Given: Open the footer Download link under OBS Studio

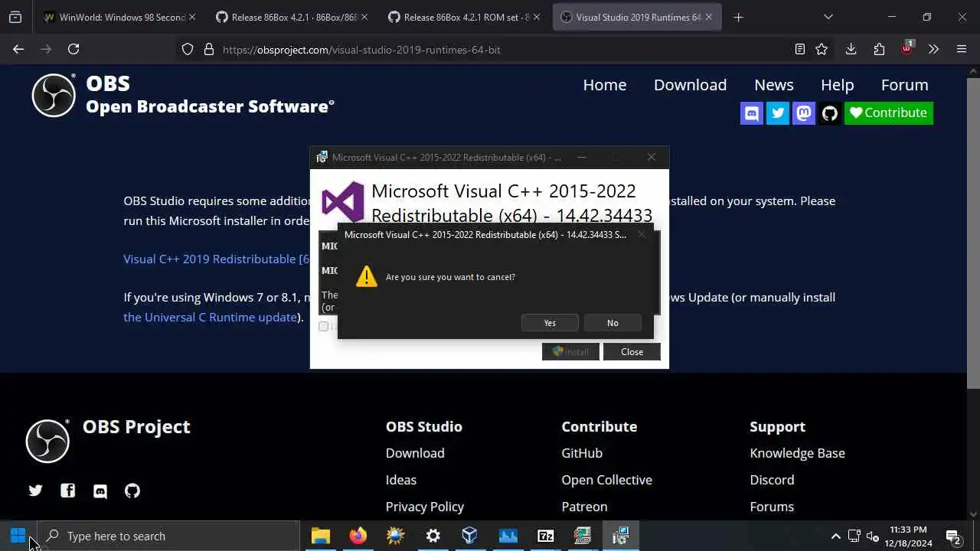Looking at the screenshot, I should click(415, 453).
